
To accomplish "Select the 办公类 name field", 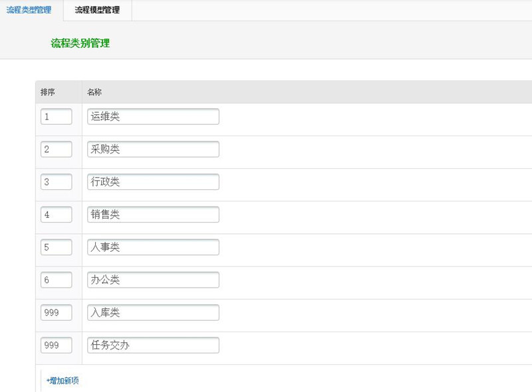I will pyautogui.click(x=152, y=279).
